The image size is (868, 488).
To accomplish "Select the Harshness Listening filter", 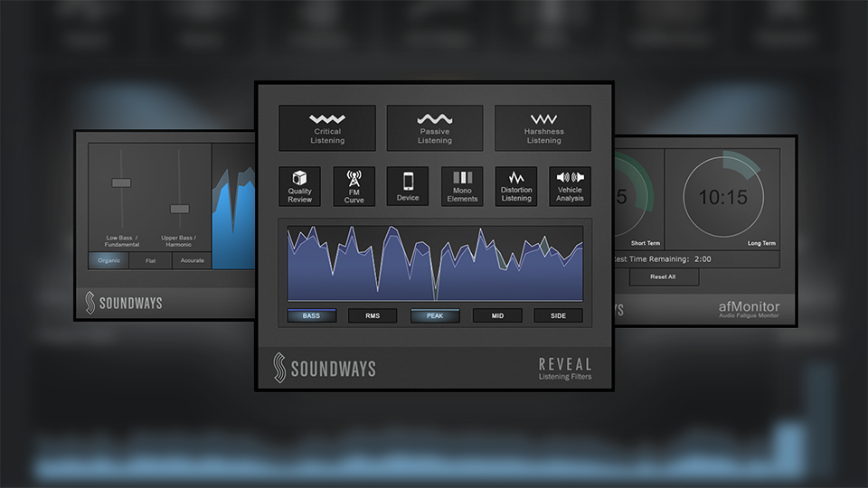I will pyautogui.click(x=542, y=127).
